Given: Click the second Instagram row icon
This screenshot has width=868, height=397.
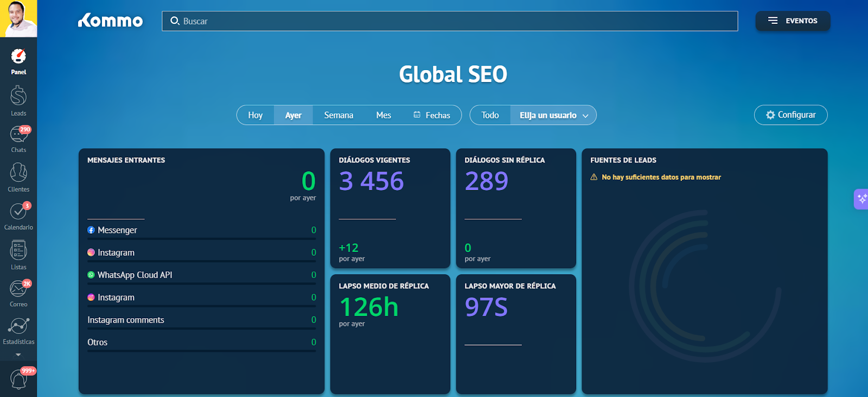Looking at the screenshot, I should click(x=91, y=298).
